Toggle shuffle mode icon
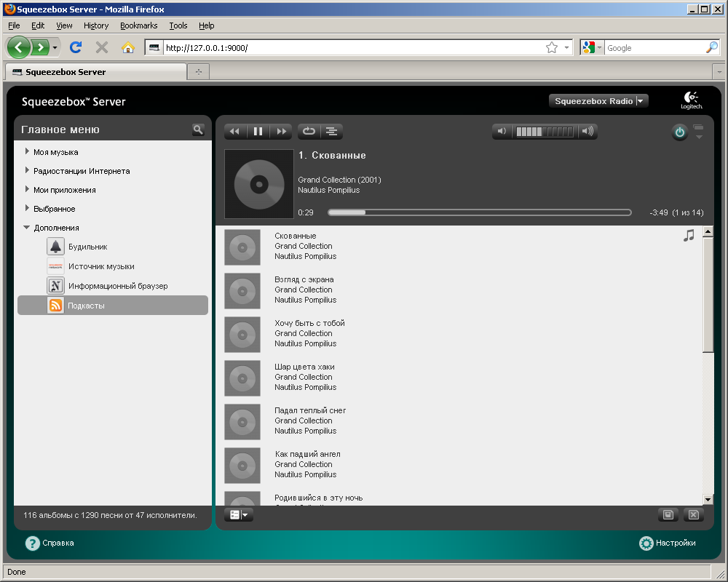This screenshot has width=728, height=582. pos(331,132)
